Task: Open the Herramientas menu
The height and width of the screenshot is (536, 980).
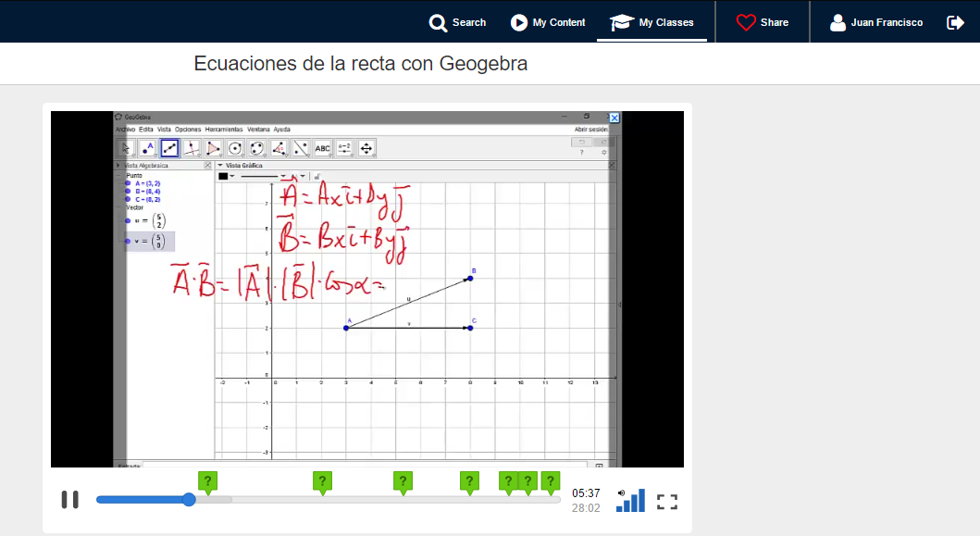Action: [224, 130]
